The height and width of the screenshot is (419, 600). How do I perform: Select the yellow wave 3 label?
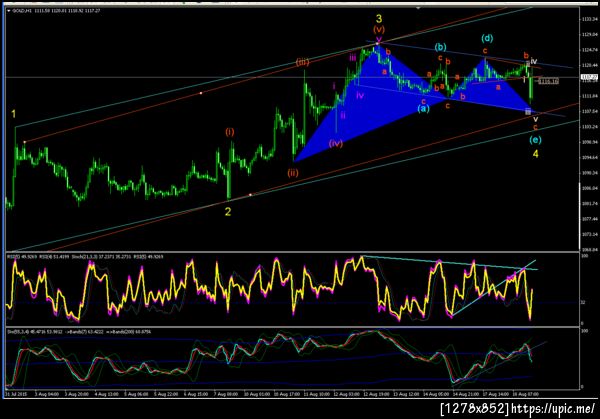click(x=378, y=18)
